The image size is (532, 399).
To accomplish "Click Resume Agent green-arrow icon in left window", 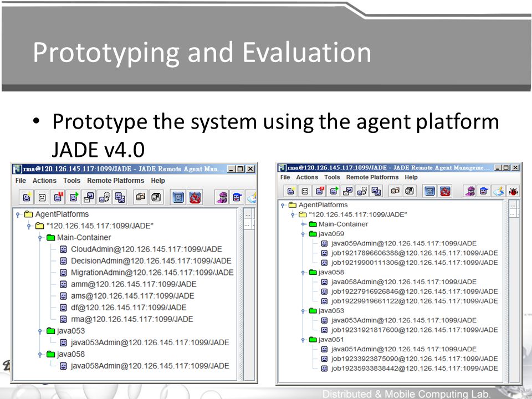I will [73, 197].
